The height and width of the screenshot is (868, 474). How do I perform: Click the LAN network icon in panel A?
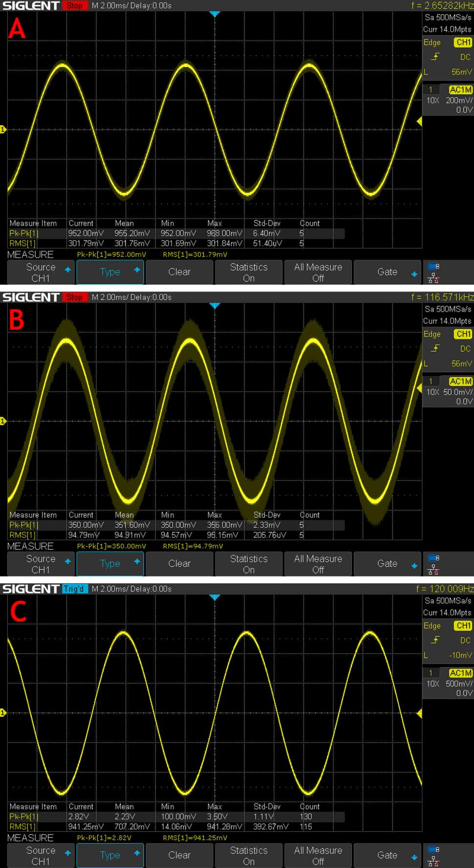click(x=433, y=279)
